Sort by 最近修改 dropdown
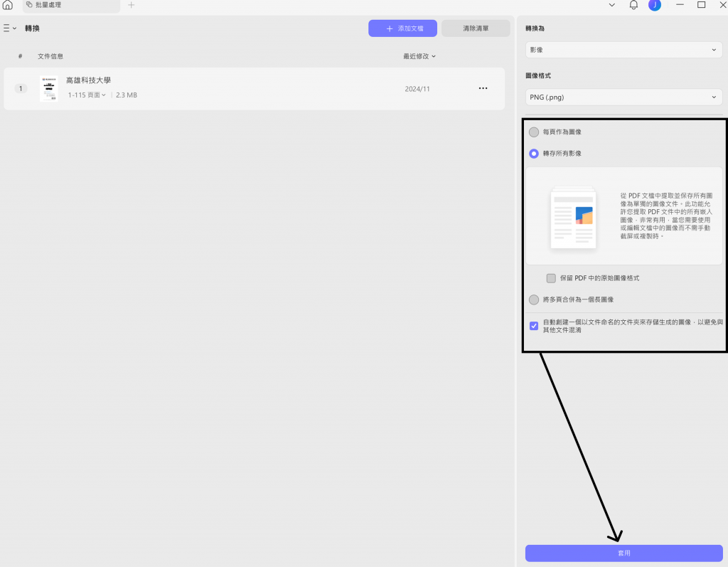728x567 pixels. (x=419, y=56)
